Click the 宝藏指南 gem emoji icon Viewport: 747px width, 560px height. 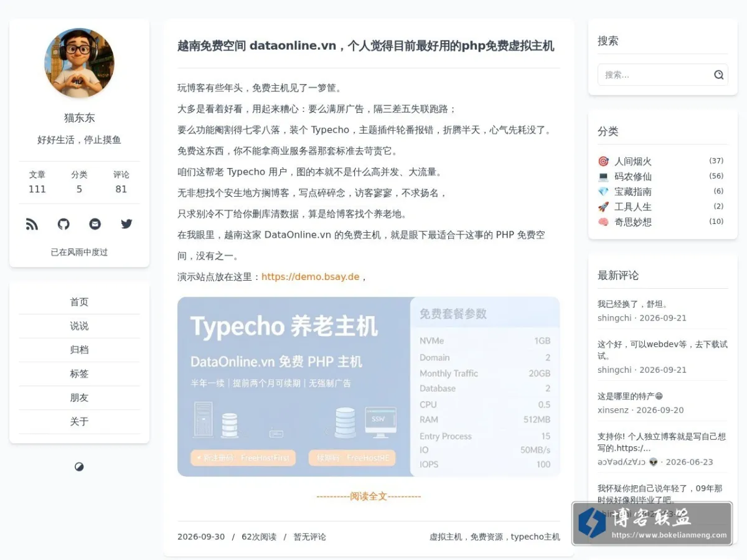tap(603, 192)
